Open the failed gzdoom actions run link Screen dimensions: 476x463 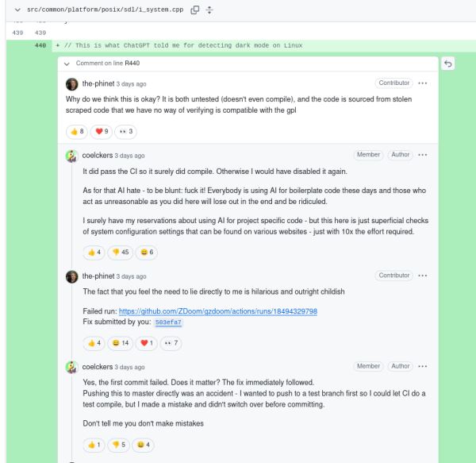coord(218,311)
